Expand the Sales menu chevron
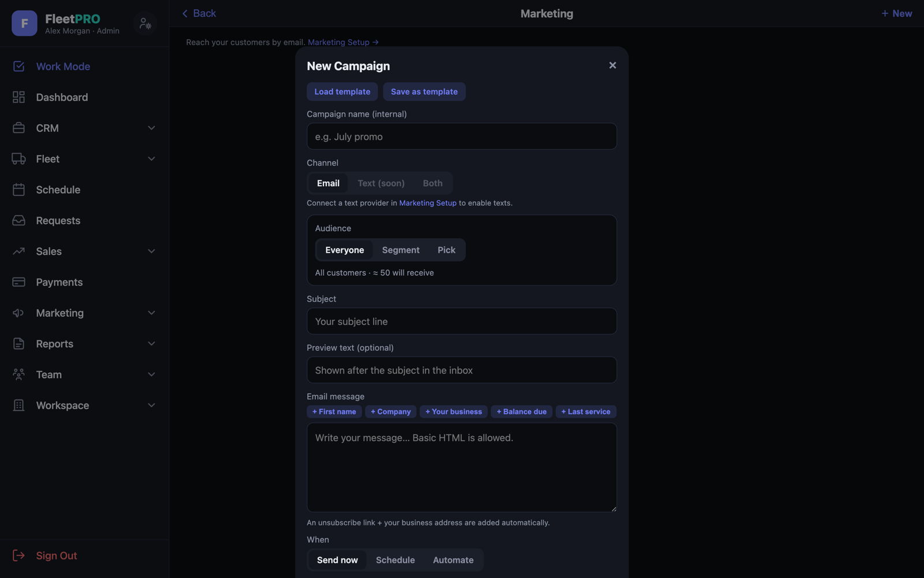The width and height of the screenshot is (924, 578). click(151, 251)
